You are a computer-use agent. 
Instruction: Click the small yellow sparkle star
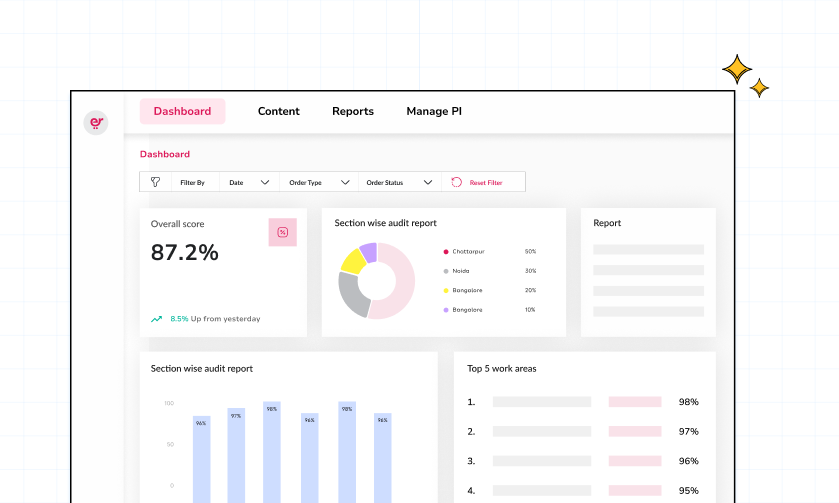760,88
